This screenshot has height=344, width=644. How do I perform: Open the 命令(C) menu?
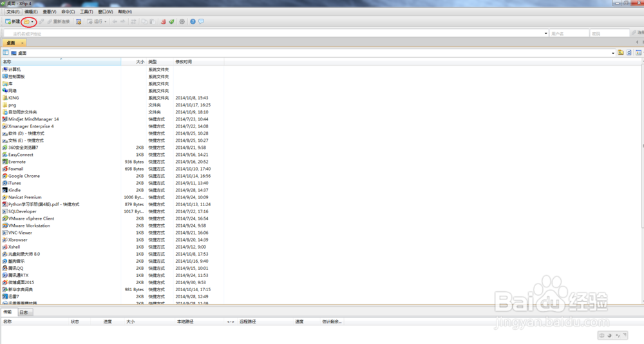point(68,12)
